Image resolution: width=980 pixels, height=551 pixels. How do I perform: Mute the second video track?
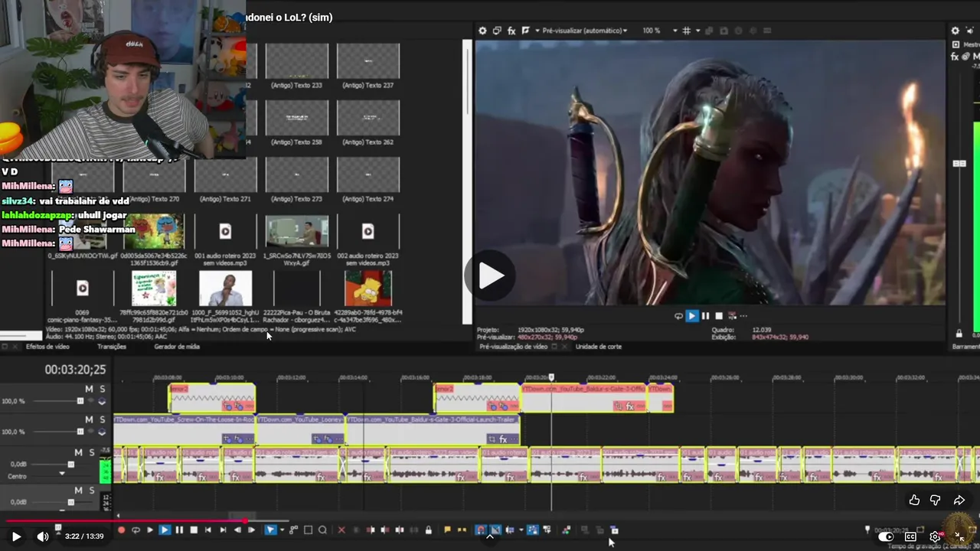pos(89,419)
